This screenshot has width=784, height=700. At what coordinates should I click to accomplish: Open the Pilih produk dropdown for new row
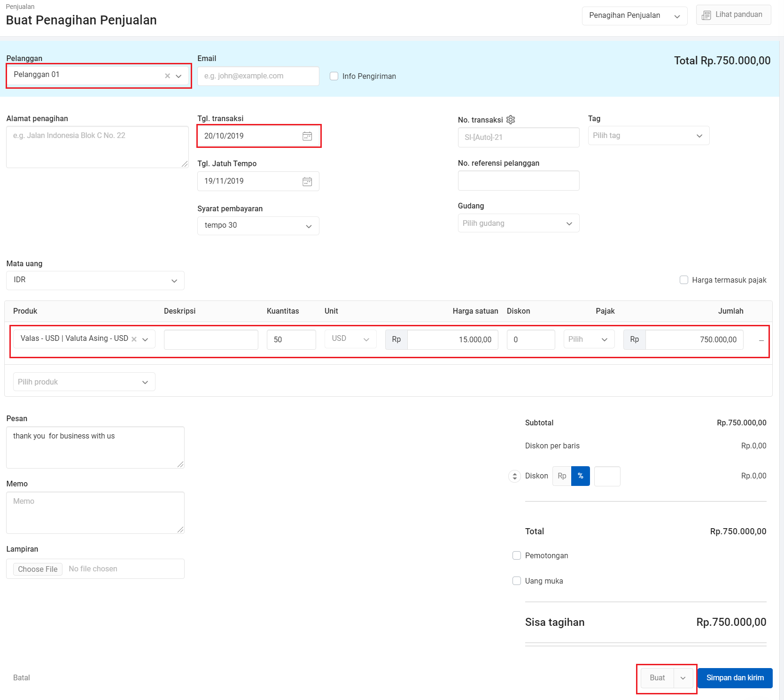pyautogui.click(x=84, y=382)
